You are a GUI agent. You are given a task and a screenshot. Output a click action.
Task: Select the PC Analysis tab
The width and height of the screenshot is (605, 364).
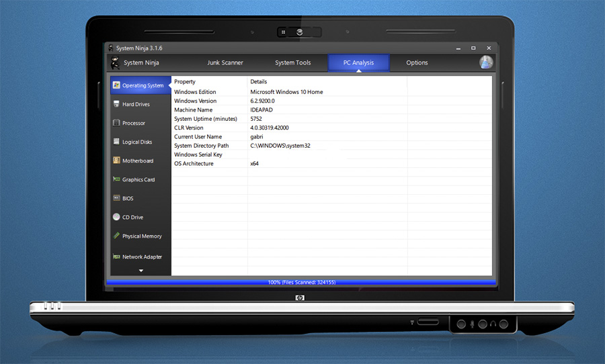358,62
